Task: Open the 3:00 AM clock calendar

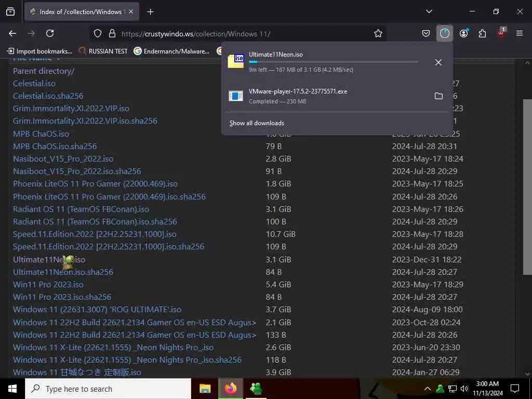Action: coord(488,389)
